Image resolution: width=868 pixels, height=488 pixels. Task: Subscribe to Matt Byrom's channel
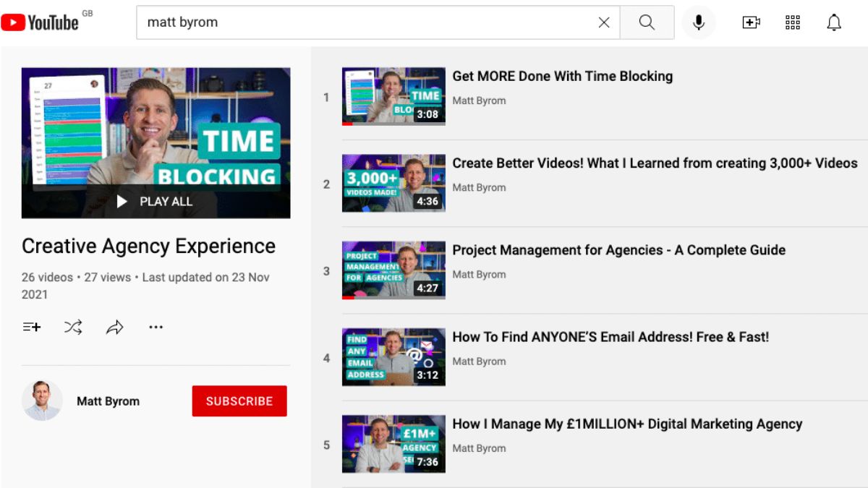click(x=239, y=401)
